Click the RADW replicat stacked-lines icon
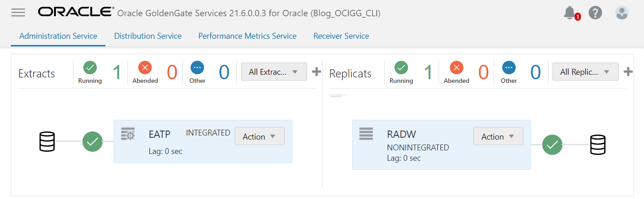This screenshot has height=199, width=644. pyautogui.click(x=366, y=133)
